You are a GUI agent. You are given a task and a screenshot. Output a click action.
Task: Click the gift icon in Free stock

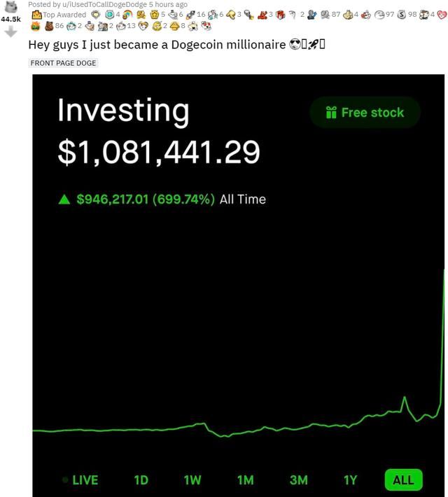coord(331,113)
